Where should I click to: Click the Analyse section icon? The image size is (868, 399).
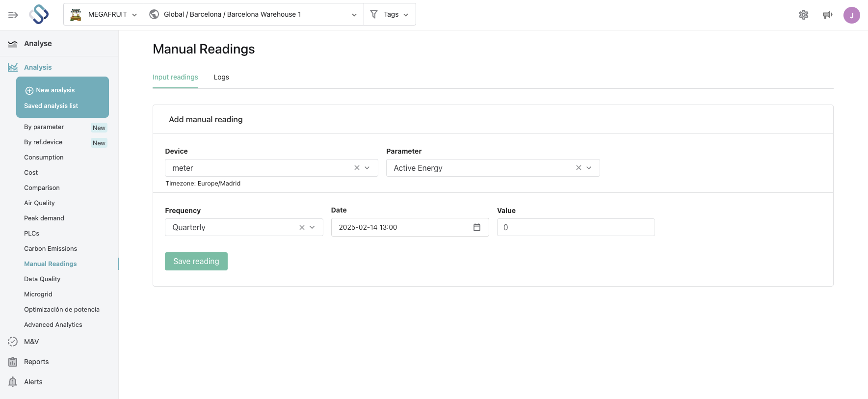point(13,44)
